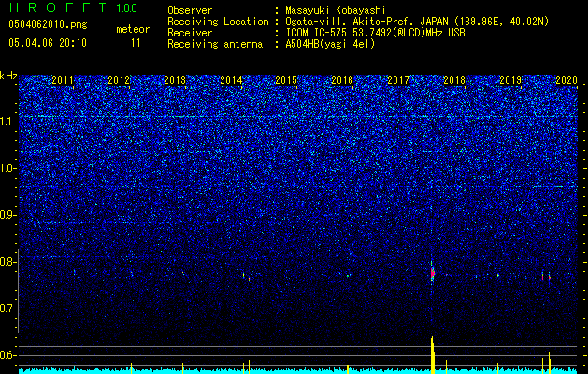
Task: Click the 2017 time marker
Action: click(398, 80)
